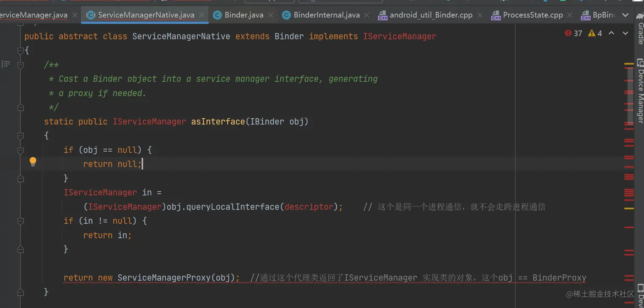Close the ServiceManager.java tab
The image size is (644, 308).
point(75,15)
